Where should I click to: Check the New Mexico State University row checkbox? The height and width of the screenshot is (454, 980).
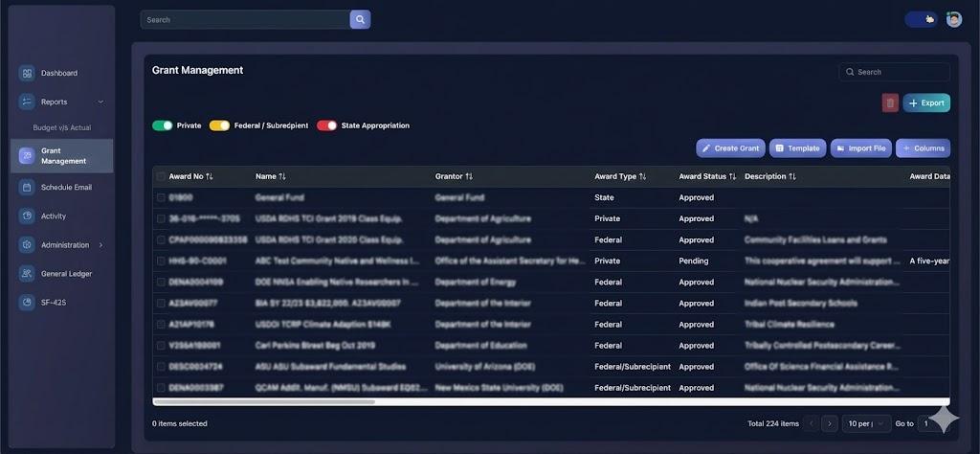point(161,388)
